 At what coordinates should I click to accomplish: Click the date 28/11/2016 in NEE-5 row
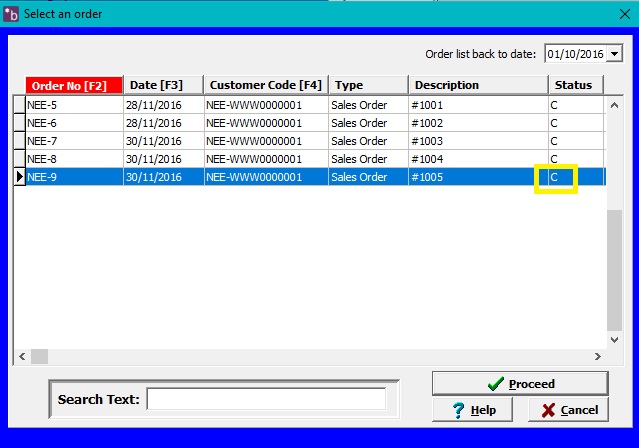pyautogui.click(x=154, y=105)
